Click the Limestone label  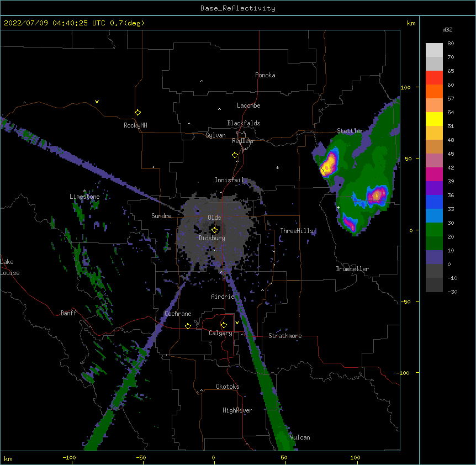[84, 197]
